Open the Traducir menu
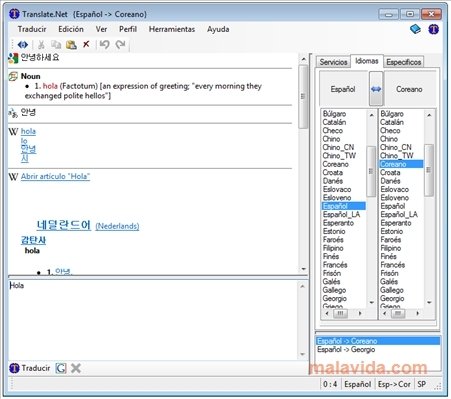Screen dimensions: 451x399 tap(32, 29)
